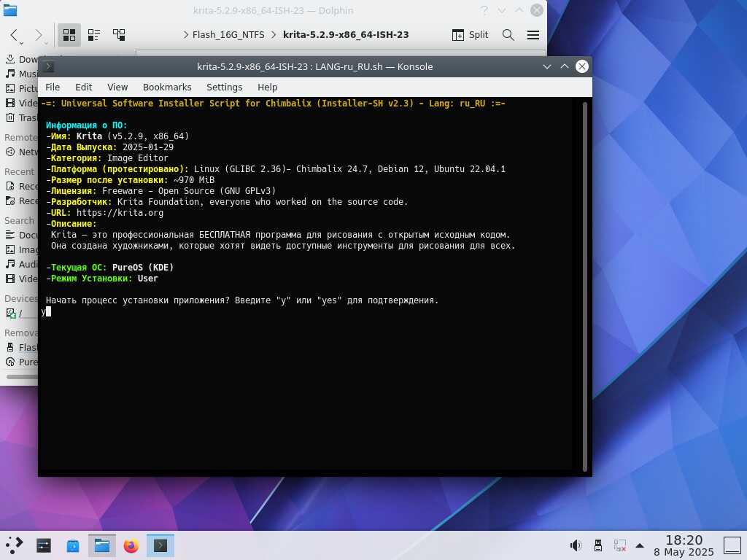Click Split view button in Dolphin
747x560 pixels.
point(470,35)
